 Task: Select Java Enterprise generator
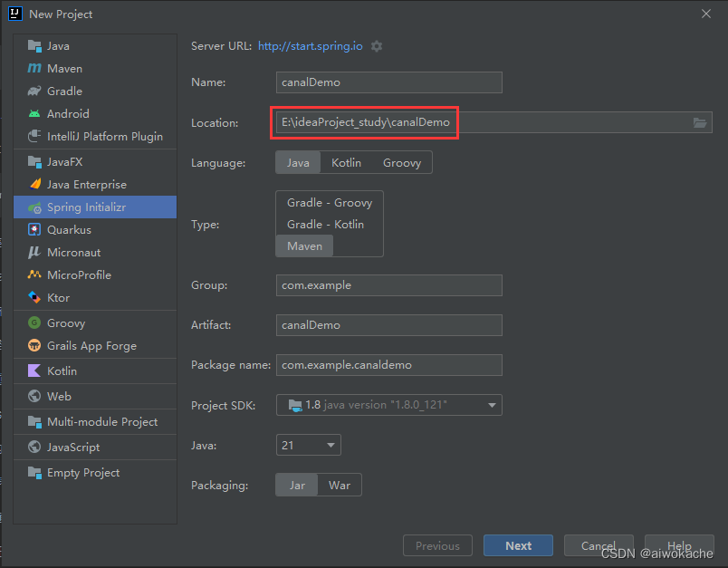coord(95,185)
